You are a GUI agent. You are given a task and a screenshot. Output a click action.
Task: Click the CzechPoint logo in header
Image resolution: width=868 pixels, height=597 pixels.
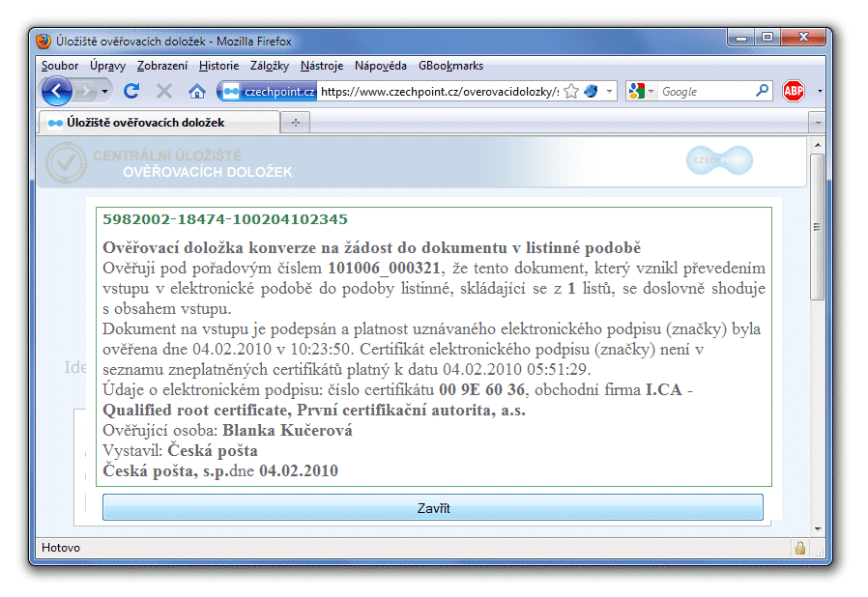tap(719, 160)
